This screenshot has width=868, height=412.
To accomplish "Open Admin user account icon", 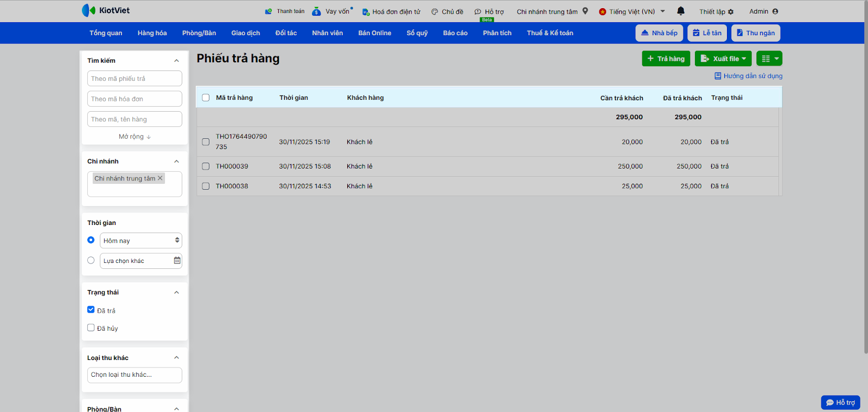I will coord(775,11).
